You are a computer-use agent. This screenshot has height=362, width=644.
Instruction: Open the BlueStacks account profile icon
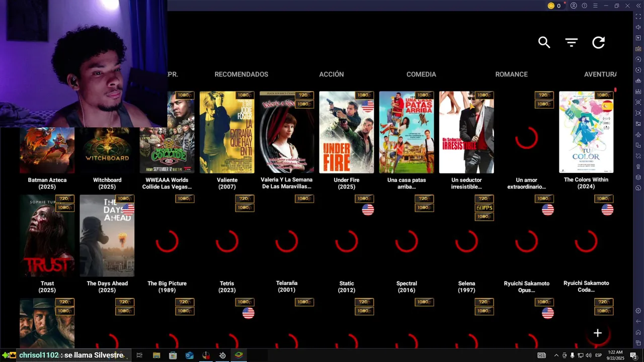(574, 6)
